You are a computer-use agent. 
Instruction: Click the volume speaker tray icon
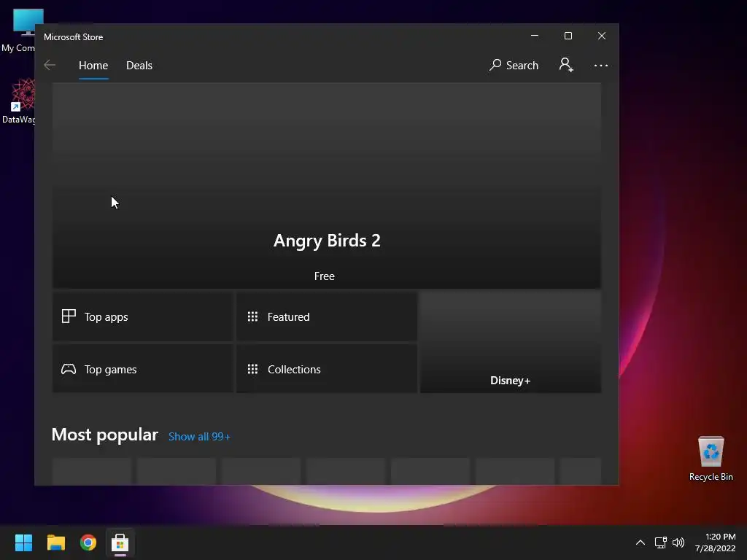click(678, 542)
